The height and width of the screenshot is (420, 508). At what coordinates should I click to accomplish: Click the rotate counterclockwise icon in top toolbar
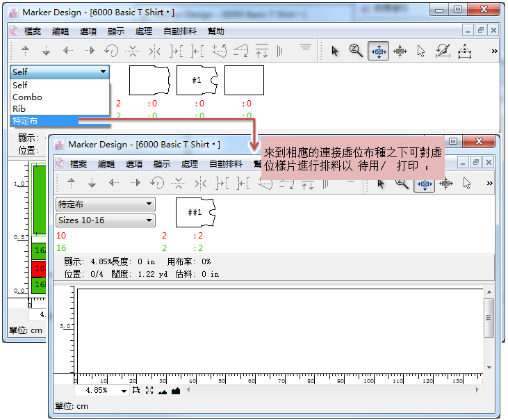111,51
